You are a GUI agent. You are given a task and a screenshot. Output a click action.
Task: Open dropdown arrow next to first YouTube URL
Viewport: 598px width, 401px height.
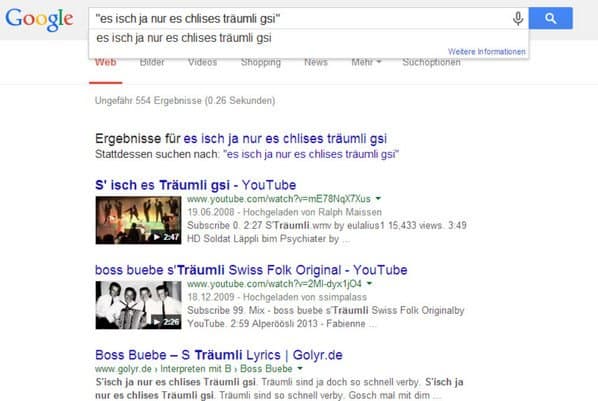coord(378,198)
